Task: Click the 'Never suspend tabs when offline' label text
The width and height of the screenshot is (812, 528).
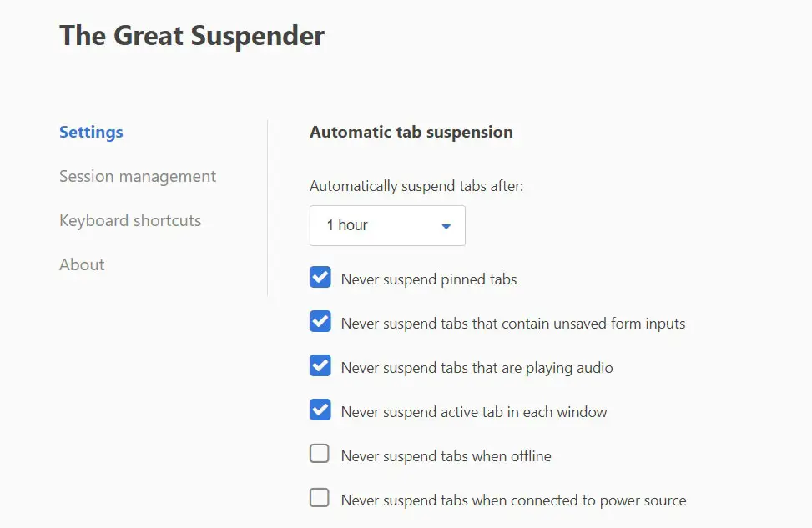Action: 446,456
